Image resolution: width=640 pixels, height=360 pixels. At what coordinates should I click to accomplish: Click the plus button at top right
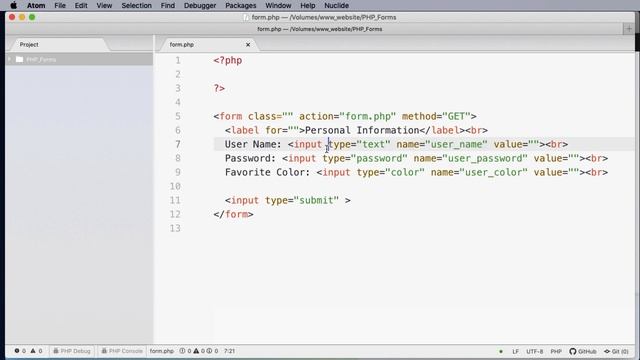point(629,29)
